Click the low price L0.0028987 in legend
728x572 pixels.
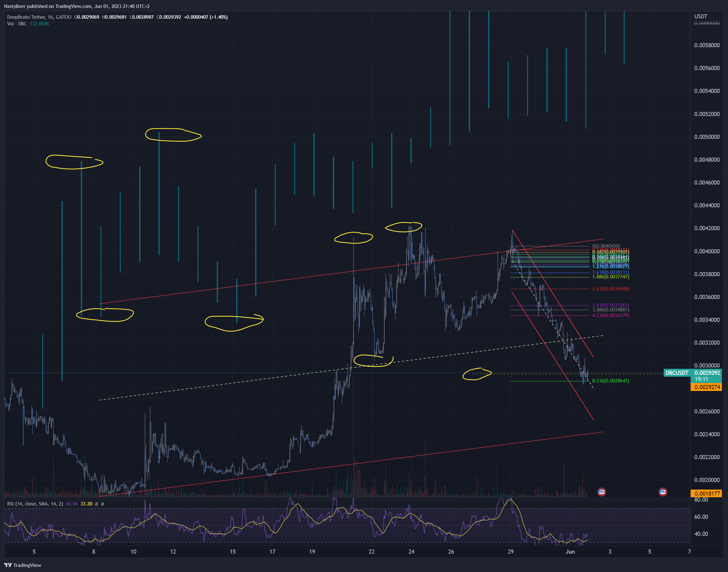(142, 17)
